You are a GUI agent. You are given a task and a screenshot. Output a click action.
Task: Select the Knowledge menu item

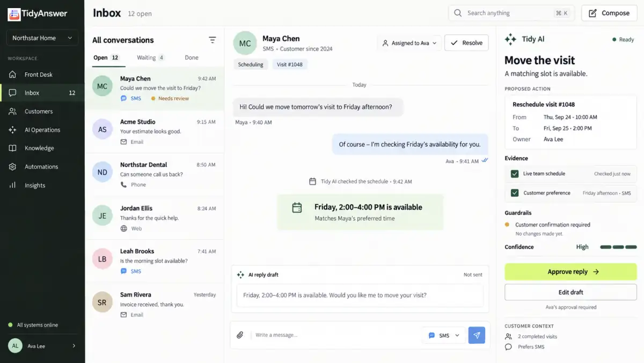42,148
